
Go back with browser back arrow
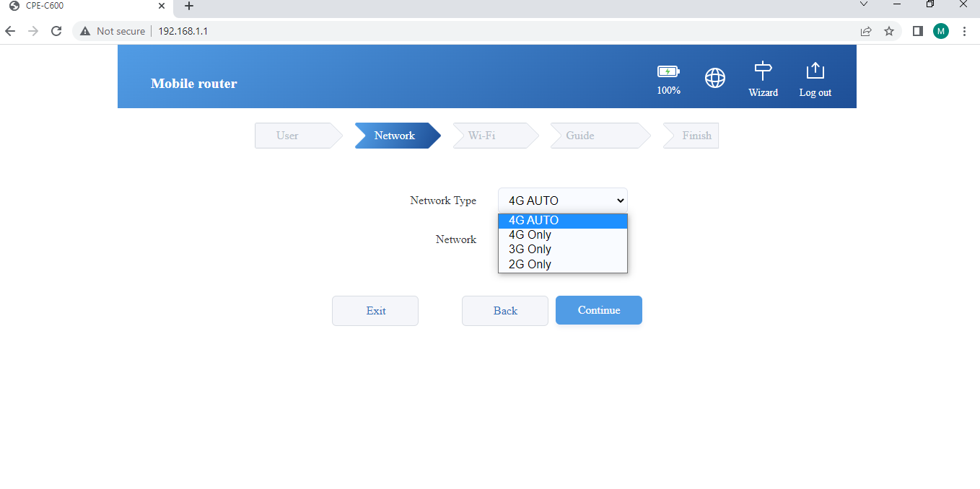(x=10, y=31)
